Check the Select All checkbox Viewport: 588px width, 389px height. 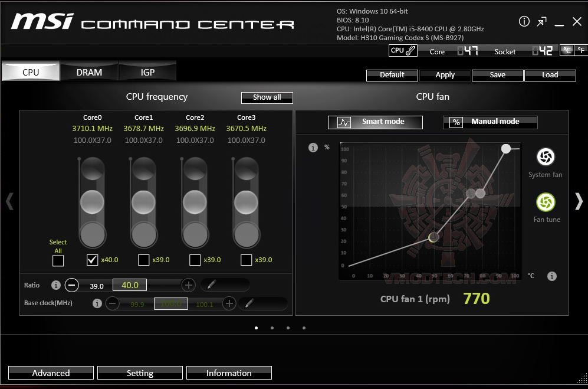pos(58,260)
